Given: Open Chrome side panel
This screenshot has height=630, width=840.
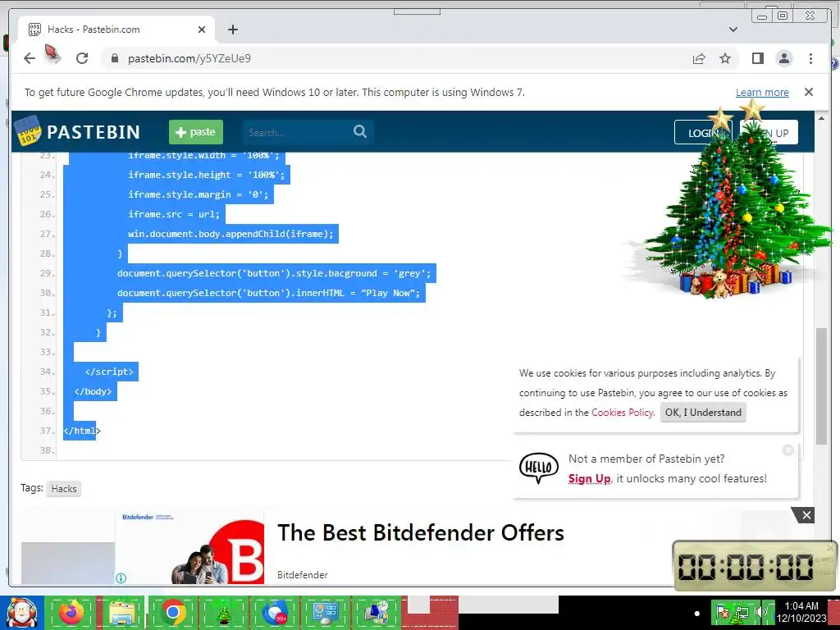Looking at the screenshot, I should point(757,58).
